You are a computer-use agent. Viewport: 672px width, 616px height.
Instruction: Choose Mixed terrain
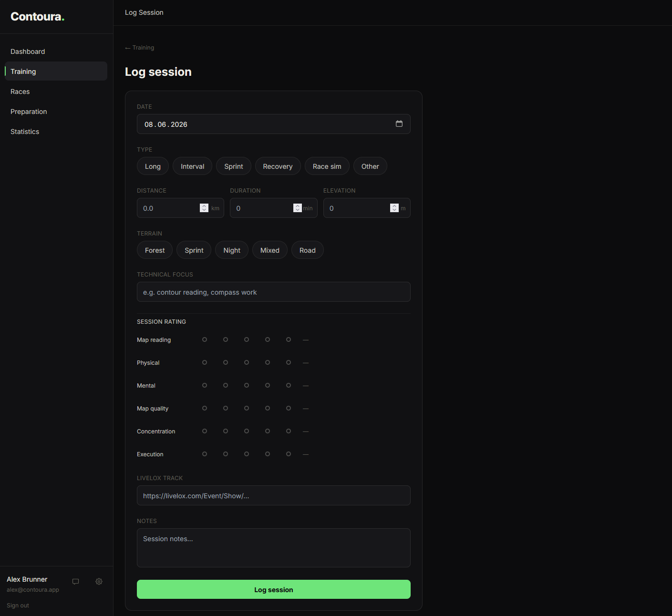pos(270,250)
